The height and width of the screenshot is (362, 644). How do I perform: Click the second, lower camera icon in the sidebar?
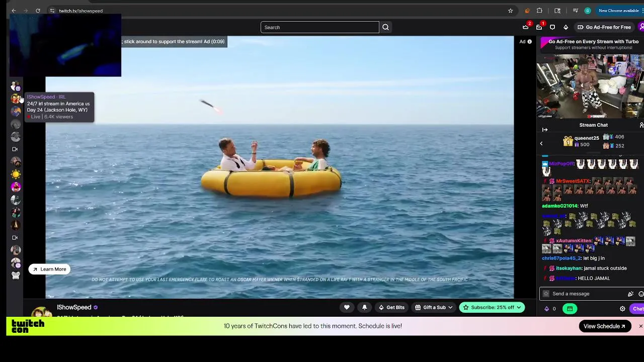tap(15, 237)
